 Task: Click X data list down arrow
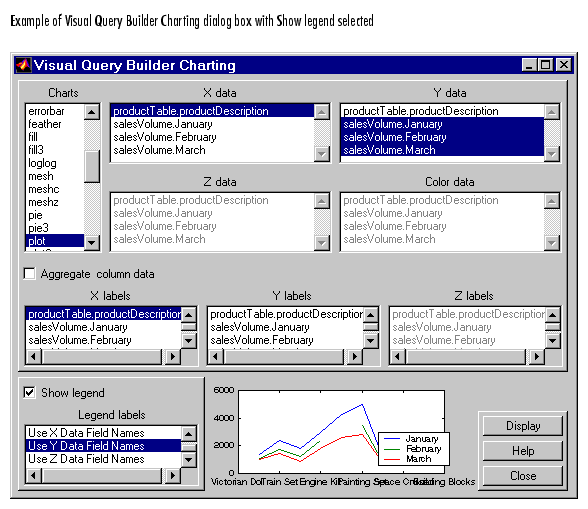[322, 154]
